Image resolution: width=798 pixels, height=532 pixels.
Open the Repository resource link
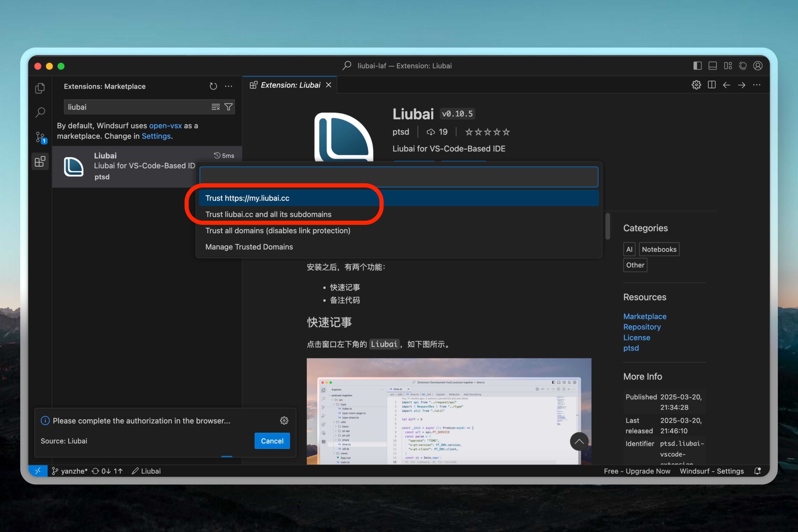pyautogui.click(x=642, y=327)
